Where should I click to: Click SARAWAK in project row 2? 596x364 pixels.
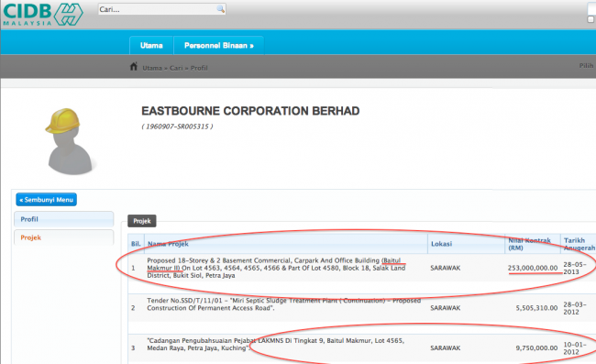coord(445,308)
